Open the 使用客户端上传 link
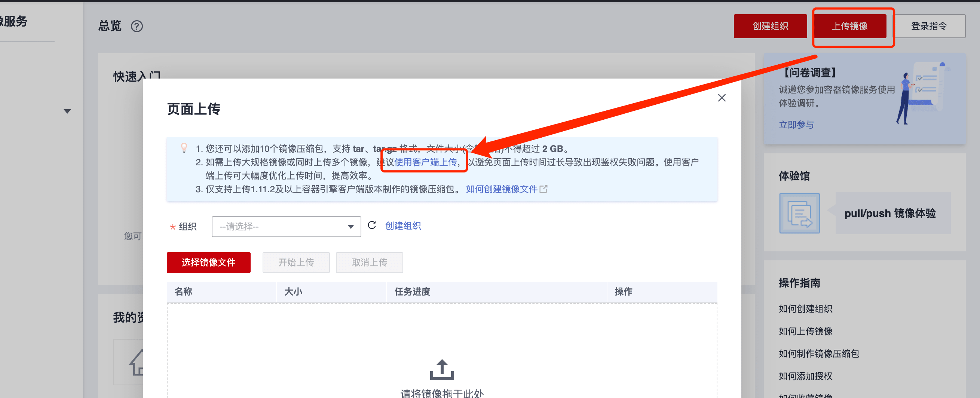Viewport: 980px width, 398px height. click(425, 162)
